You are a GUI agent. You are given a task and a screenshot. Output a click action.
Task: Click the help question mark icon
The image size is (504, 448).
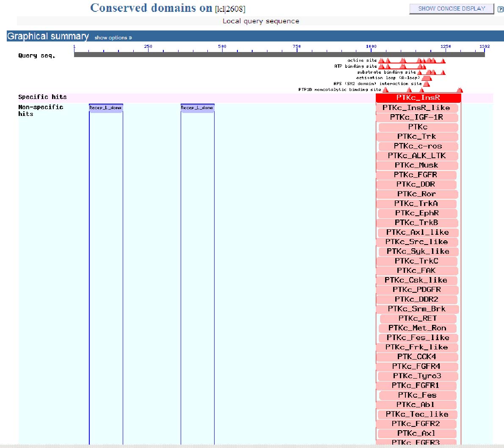point(500,9)
